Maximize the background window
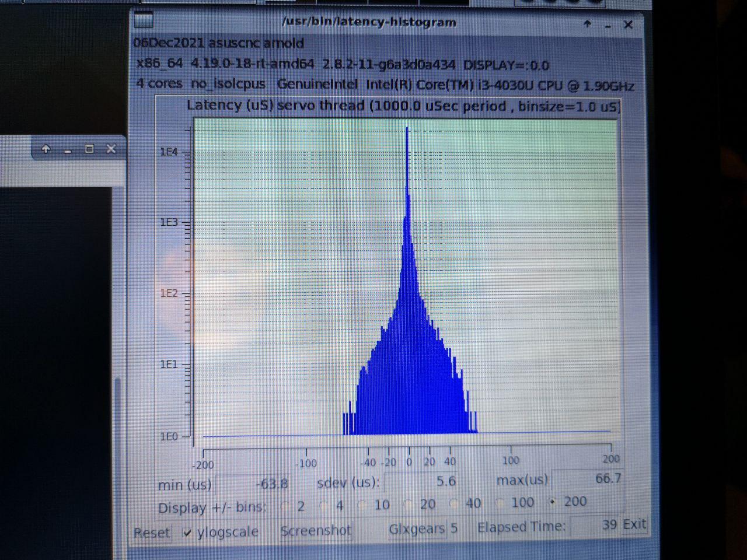This screenshot has height=560, width=747. [89, 149]
